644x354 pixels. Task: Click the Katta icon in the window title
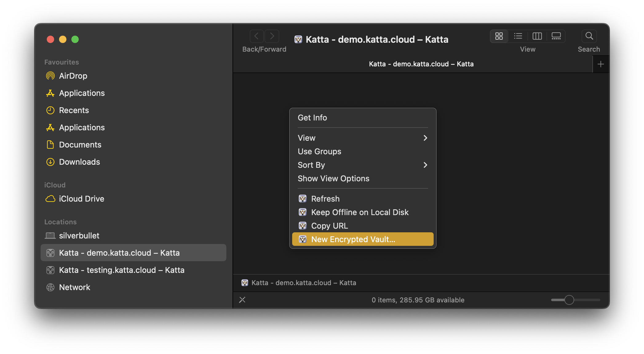(298, 39)
